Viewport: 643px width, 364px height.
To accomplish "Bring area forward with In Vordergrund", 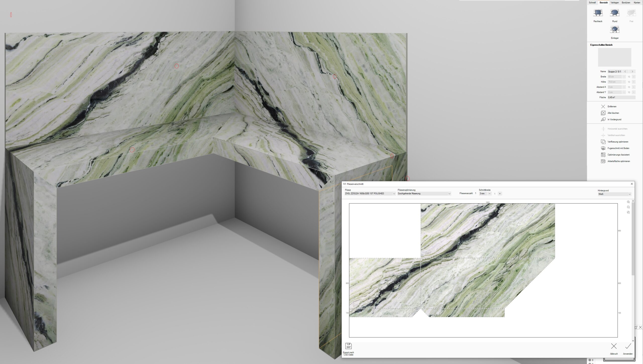I will tap(603, 120).
